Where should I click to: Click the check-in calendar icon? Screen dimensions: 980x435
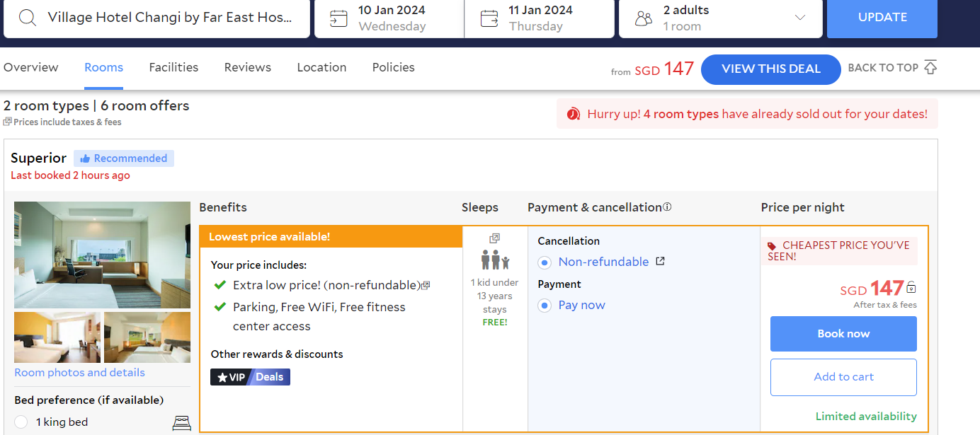(x=339, y=18)
